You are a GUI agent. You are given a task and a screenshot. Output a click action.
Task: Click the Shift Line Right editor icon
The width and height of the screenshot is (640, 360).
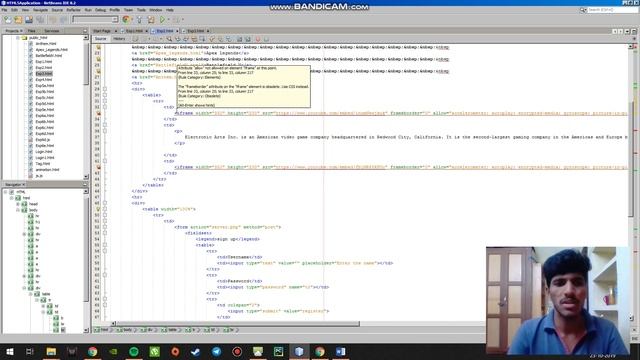click(x=247, y=39)
